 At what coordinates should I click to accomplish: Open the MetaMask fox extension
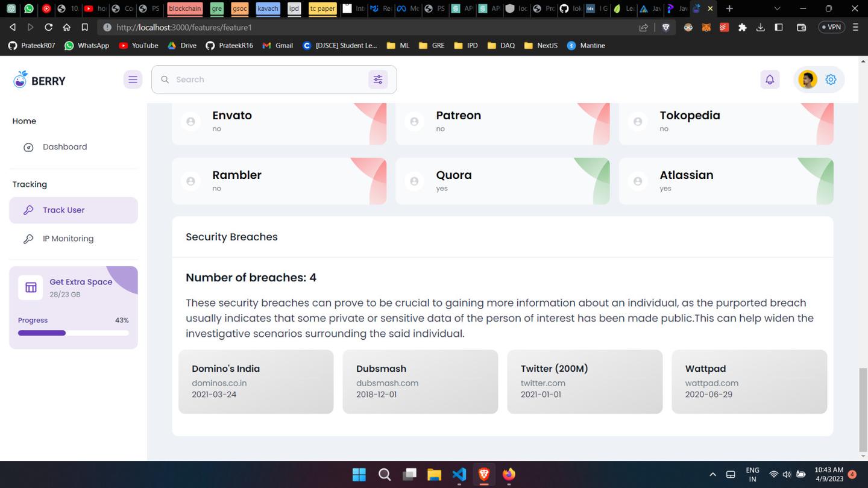point(706,27)
